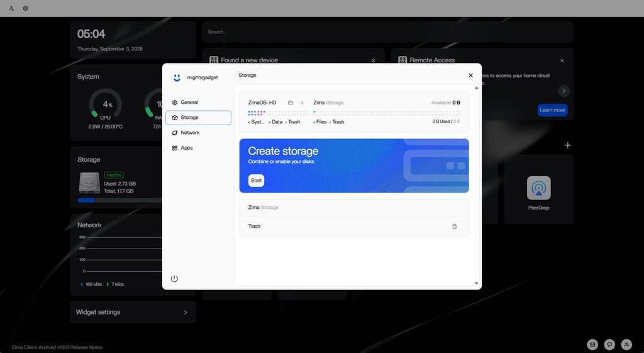
Task: Dismiss the Found a new device card
Action: (x=374, y=61)
